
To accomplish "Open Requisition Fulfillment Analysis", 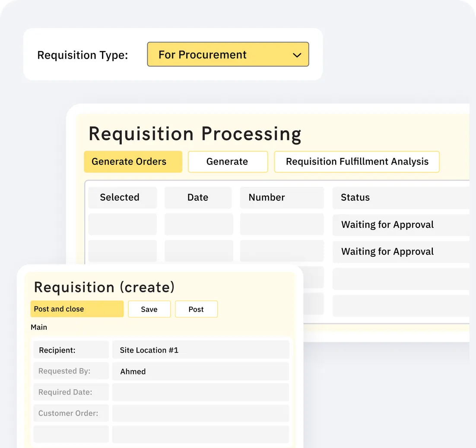I will (357, 162).
